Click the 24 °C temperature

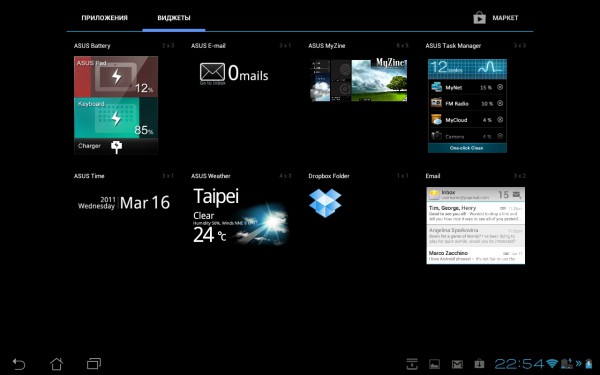click(209, 235)
